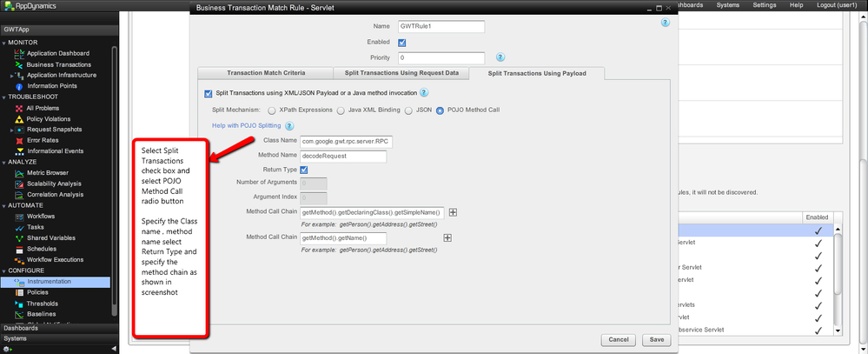868x354 pixels.
Task: Click the Method Name input field
Action: tap(342, 157)
